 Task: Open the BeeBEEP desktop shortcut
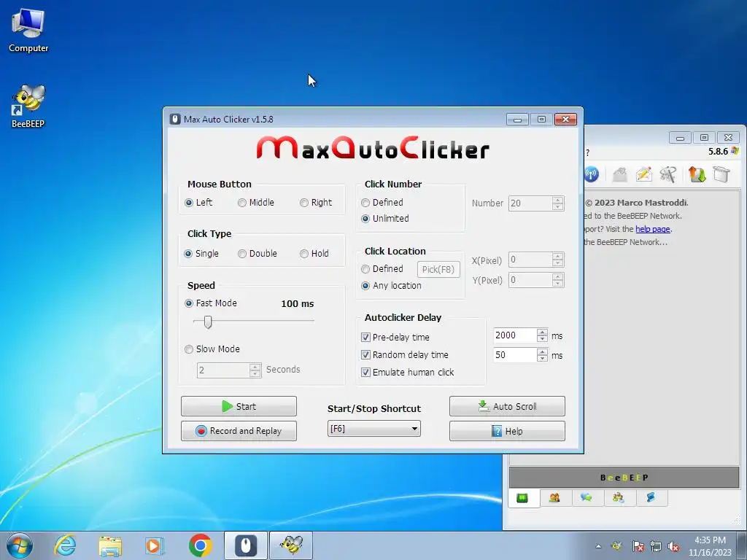tap(28, 106)
